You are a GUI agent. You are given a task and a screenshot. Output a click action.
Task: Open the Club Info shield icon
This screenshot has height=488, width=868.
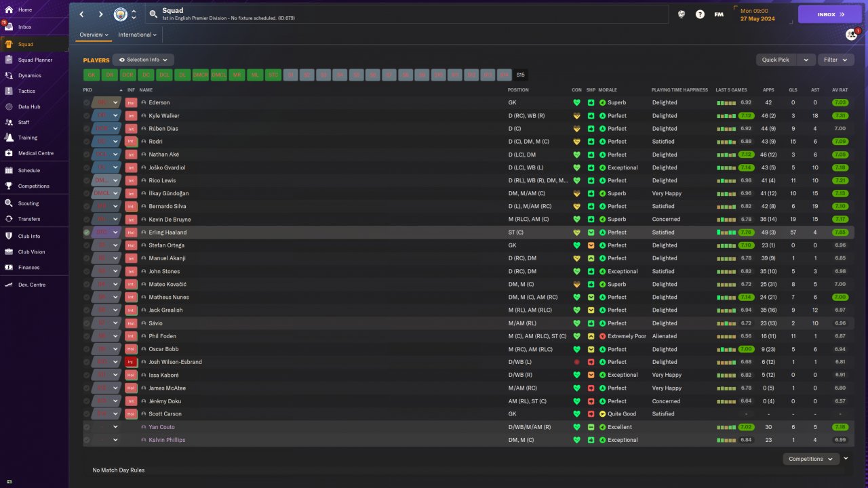(x=9, y=236)
